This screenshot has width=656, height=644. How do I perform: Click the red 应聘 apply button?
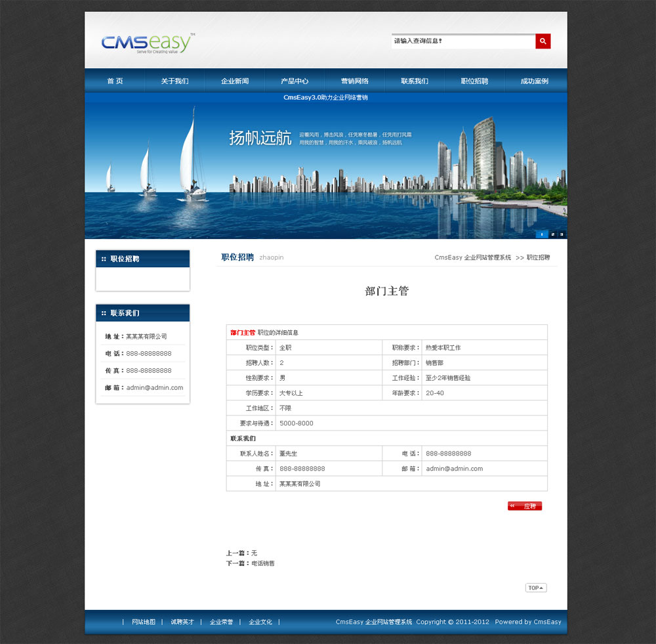[x=525, y=506]
